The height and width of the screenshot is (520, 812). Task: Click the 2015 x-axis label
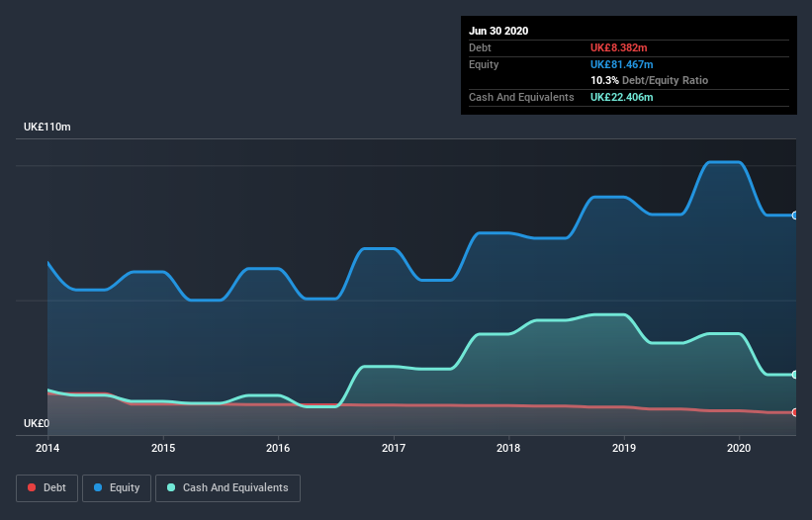point(163,448)
